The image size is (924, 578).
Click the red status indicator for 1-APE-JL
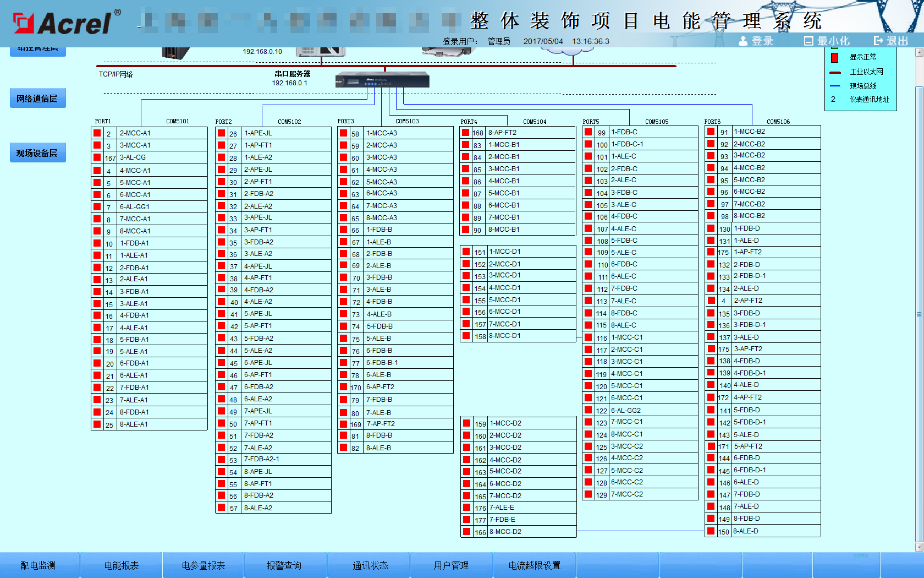coord(221,133)
